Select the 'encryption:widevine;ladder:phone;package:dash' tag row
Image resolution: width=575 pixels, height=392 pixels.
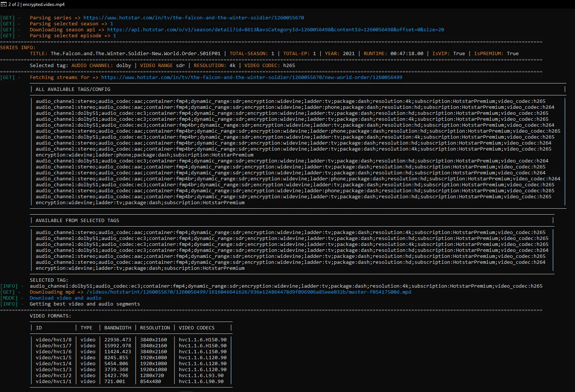(145, 155)
